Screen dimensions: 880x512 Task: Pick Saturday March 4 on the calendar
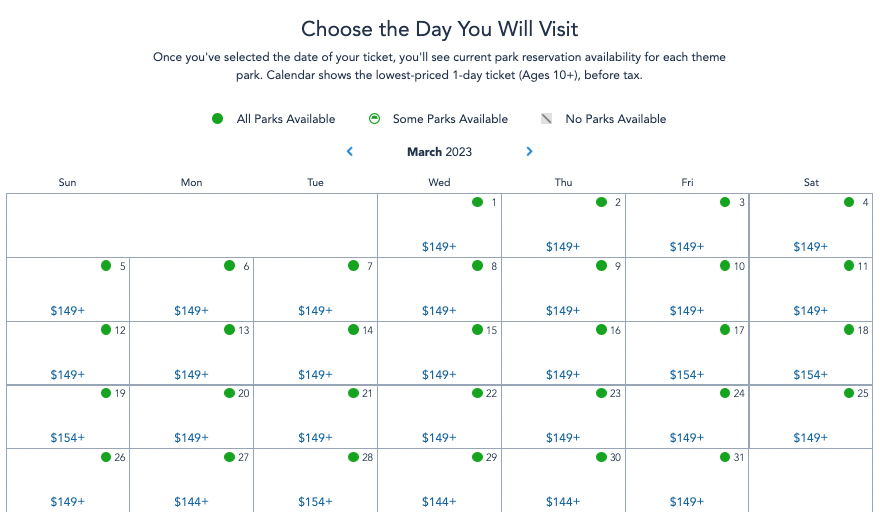pos(810,225)
